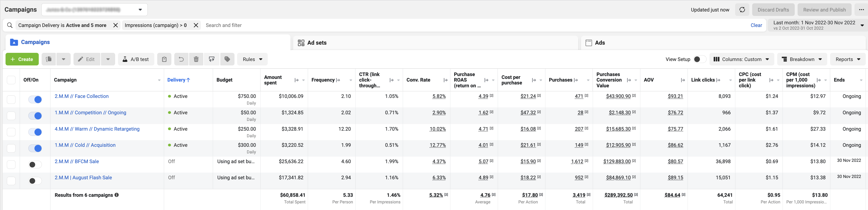Open the Columns: Custom dropdown
868x210 pixels.
[741, 59]
